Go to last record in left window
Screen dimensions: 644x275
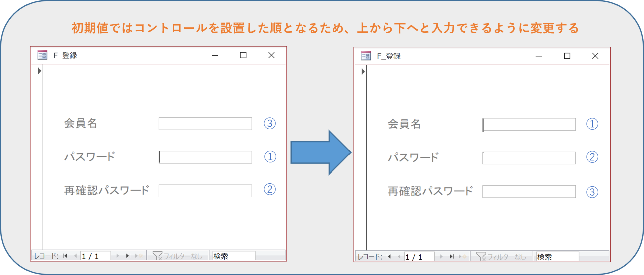[x=128, y=256]
